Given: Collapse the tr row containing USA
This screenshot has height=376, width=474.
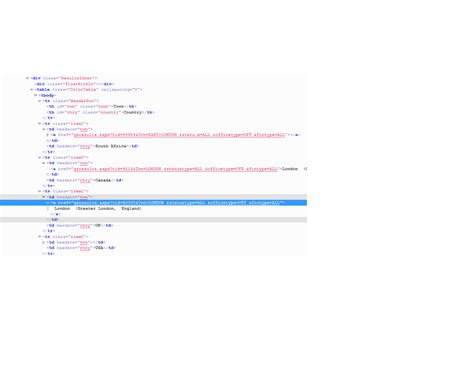Looking at the screenshot, I should click(40, 237).
